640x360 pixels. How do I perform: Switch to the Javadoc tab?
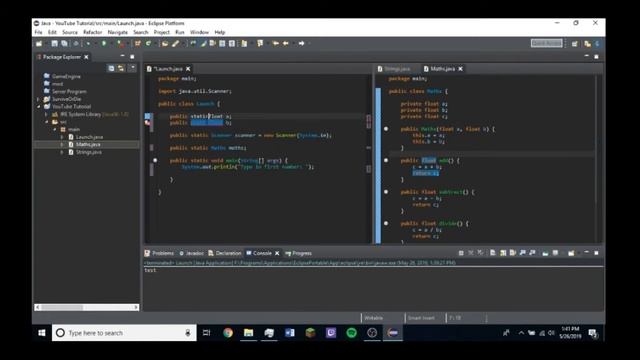tap(191, 253)
